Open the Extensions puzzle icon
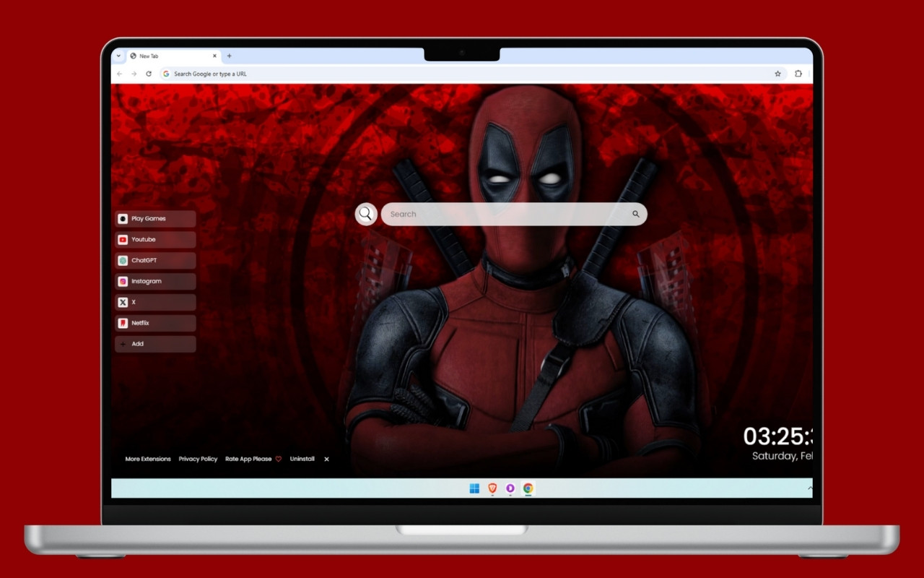 798,74
